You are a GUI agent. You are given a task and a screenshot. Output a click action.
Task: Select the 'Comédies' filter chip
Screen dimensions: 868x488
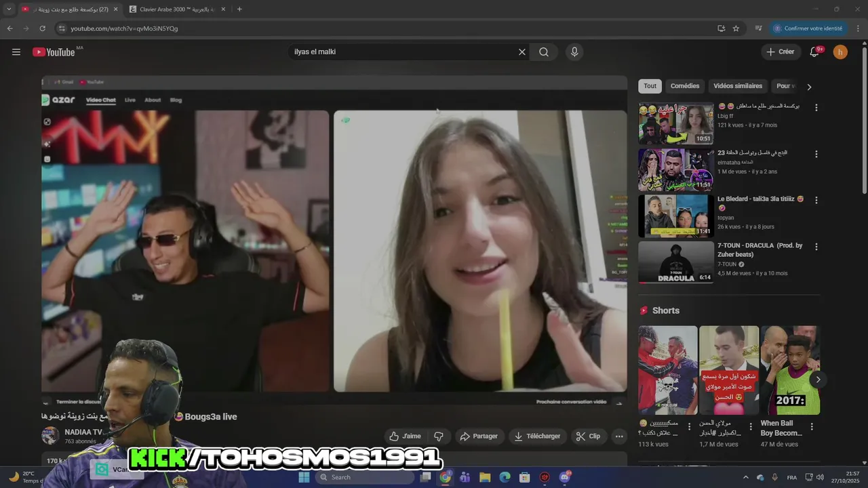tap(685, 86)
